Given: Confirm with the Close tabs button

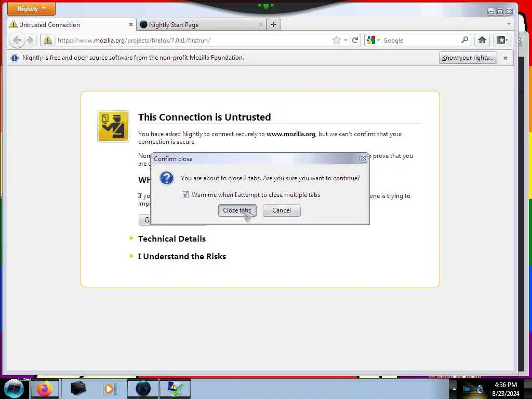Looking at the screenshot, I should pyautogui.click(x=237, y=210).
